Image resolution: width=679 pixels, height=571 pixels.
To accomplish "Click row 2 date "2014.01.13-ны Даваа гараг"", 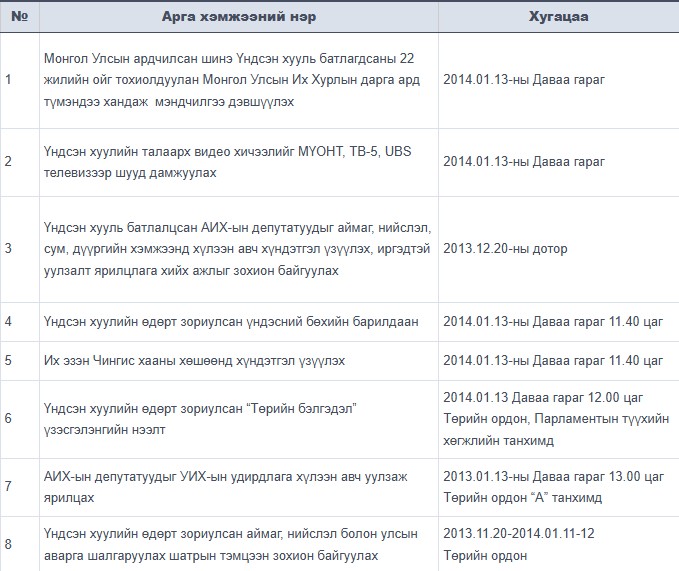I will (x=524, y=161).
